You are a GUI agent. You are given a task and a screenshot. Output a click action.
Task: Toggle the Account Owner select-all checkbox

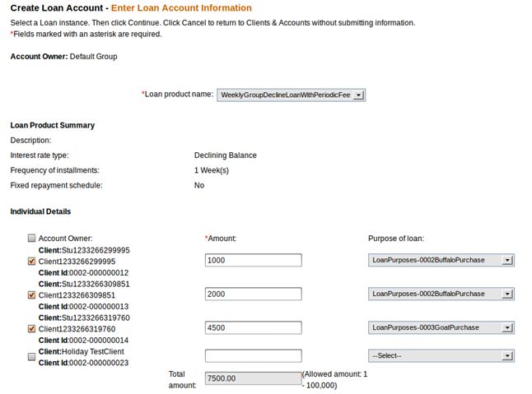[31, 239]
